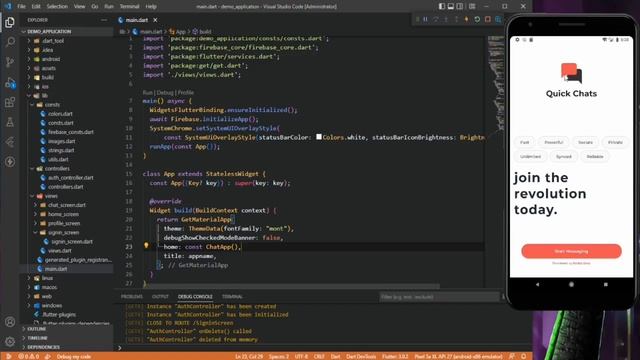640x360 pixels.
Task: Toggle bottom panel layout button
Action: click(x=451, y=6)
